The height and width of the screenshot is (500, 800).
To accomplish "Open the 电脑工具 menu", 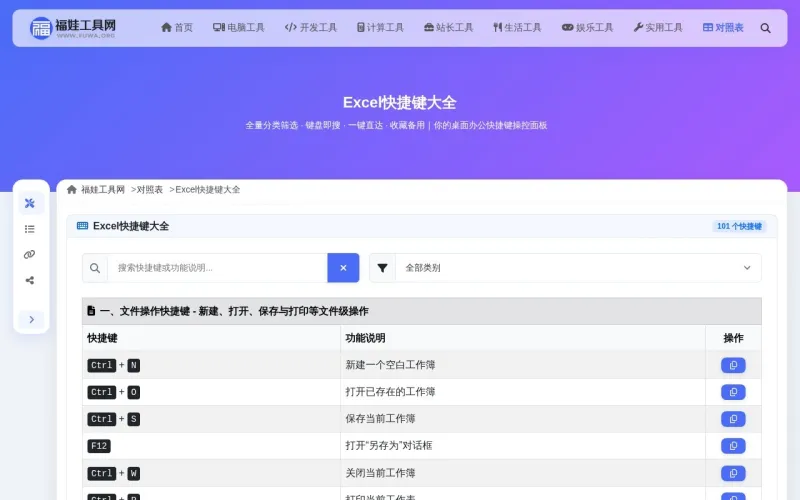I will click(x=239, y=28).
